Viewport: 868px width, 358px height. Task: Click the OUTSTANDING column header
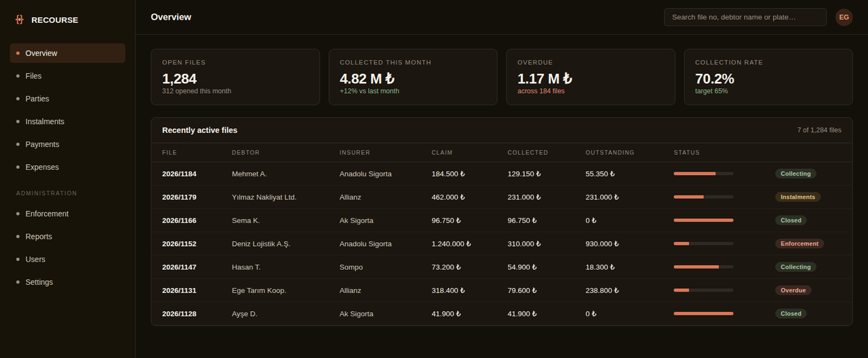tap(610, 153)
